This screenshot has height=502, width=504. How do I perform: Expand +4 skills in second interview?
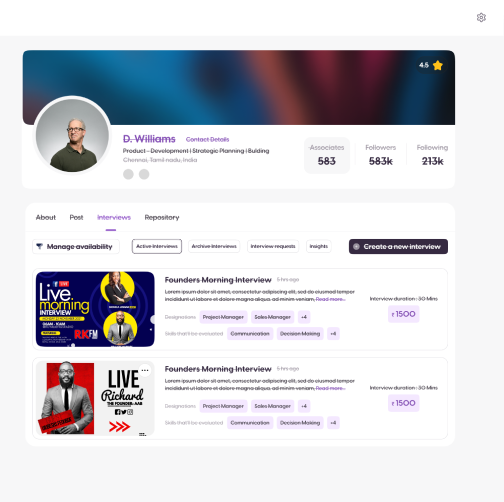pos(333,423)
